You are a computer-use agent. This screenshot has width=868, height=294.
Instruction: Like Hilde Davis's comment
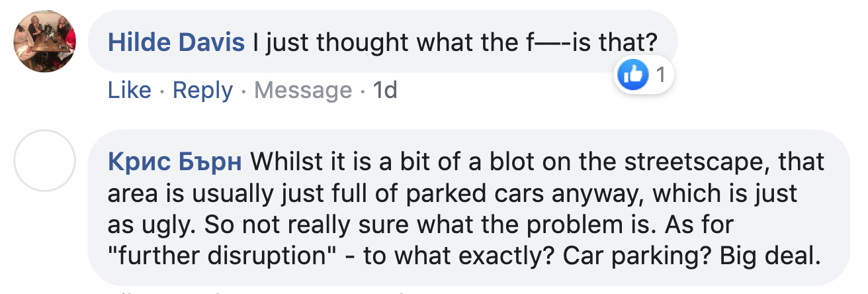[130, 90]
